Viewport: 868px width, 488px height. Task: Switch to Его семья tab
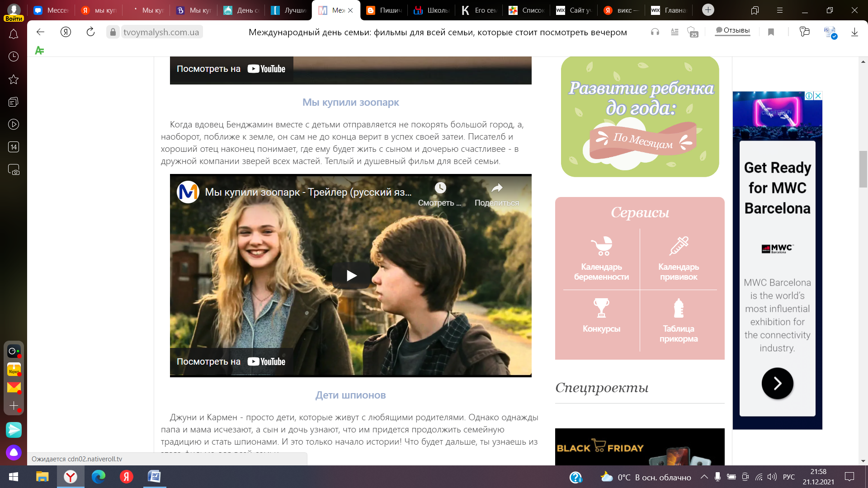tap(479, 10)
